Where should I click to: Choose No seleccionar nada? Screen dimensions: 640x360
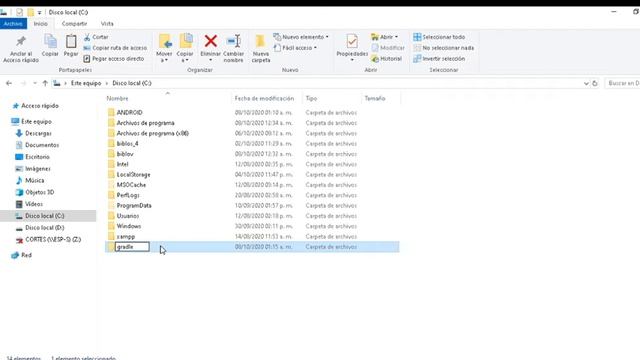pos(444,48)
